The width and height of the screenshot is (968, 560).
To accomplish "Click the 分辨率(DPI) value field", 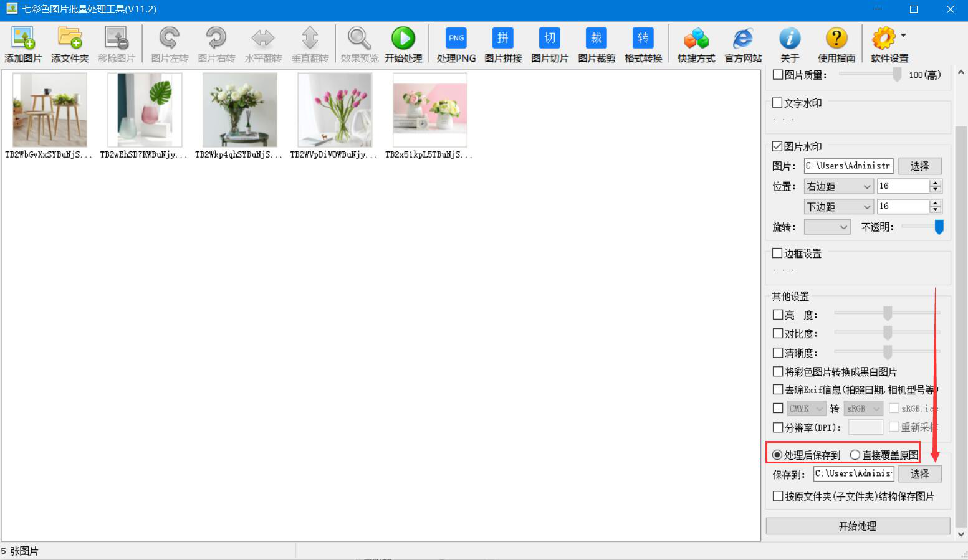I will coord(866,427).
